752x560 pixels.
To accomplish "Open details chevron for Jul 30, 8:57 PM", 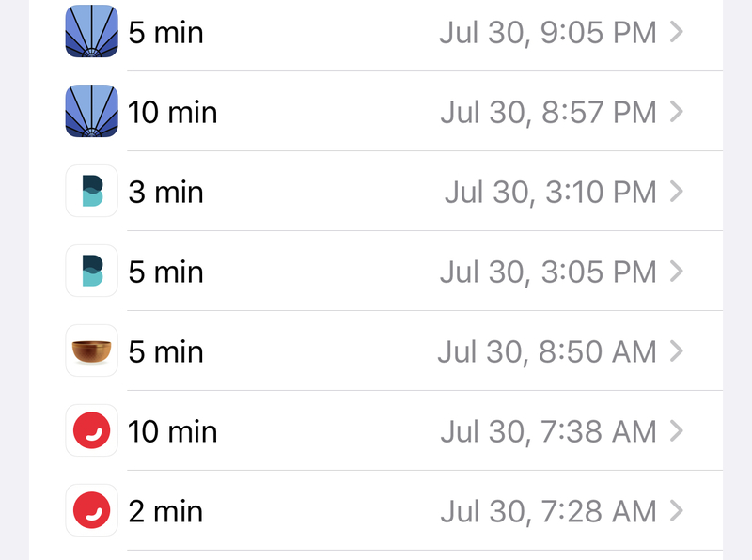I will (676, 112).
